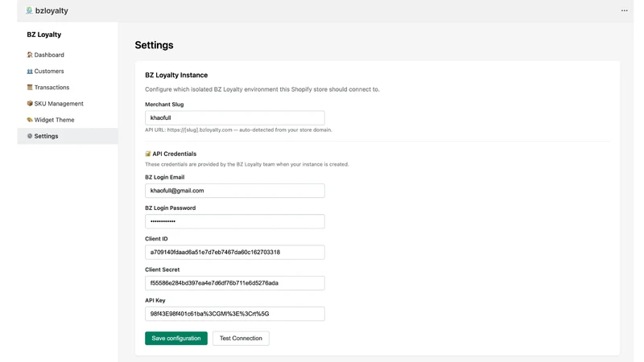Click into the Client Secret field
The height and width of the screenshot is (362, 644).
[x=235, y=283]
